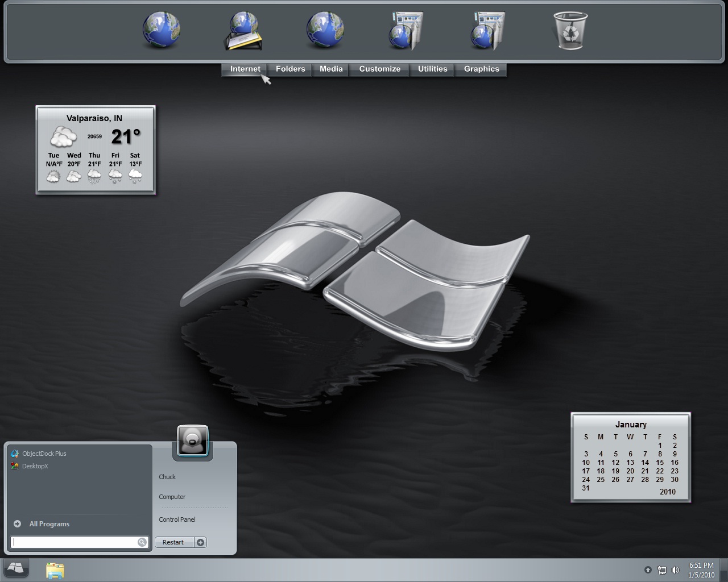Click the search magnifier icon
The width and height of the screenshot is (728, 582).
pyautogui.click(x=142, y=542)
